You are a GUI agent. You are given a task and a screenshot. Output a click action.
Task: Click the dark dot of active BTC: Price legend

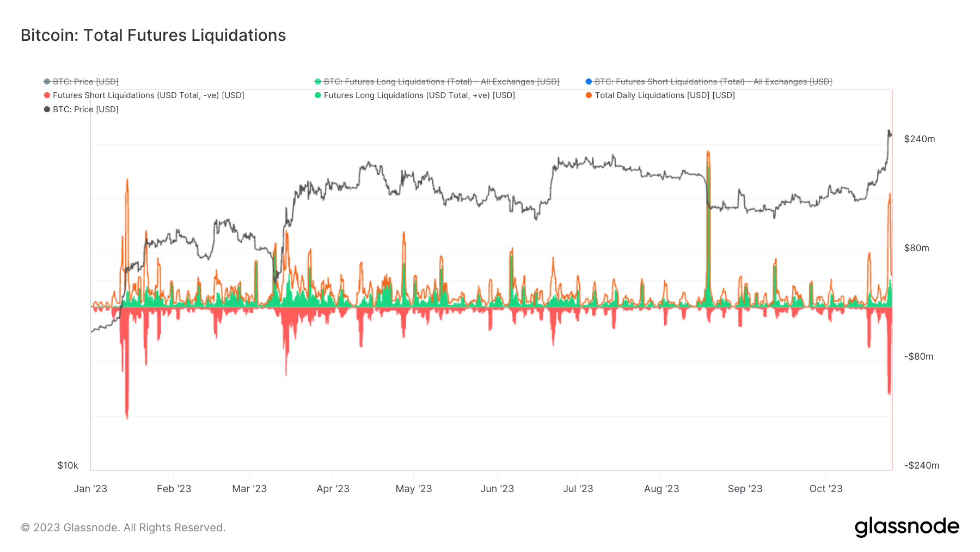(x=47, y=110)
